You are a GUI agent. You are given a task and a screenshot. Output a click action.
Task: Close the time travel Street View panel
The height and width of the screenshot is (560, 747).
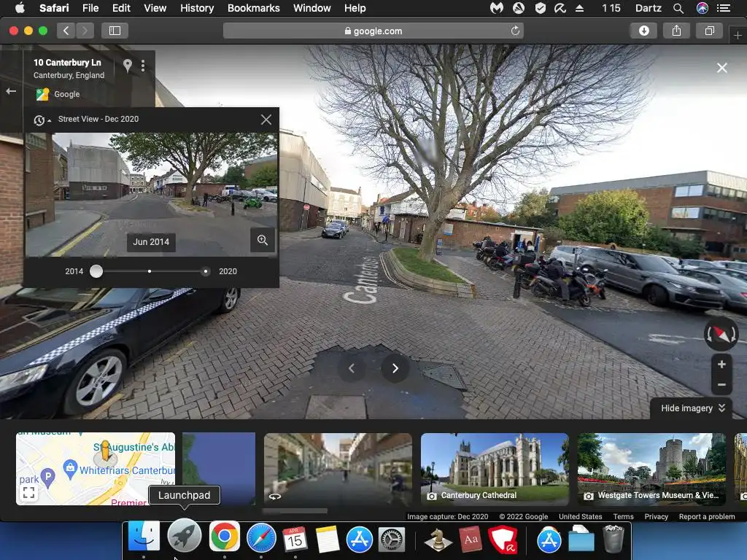[266, 120]
